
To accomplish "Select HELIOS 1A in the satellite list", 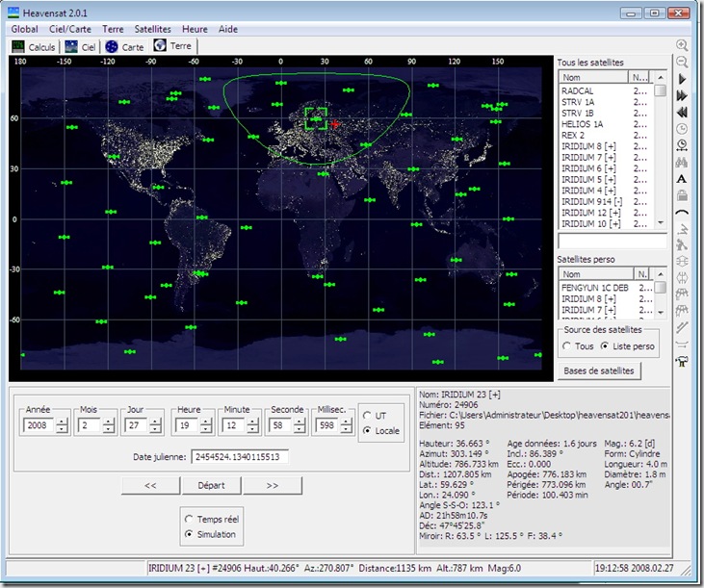I will tap(604, 124).
